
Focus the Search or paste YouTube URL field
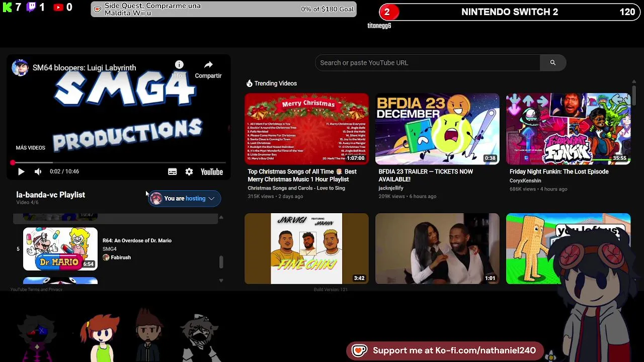coord(428,63)
